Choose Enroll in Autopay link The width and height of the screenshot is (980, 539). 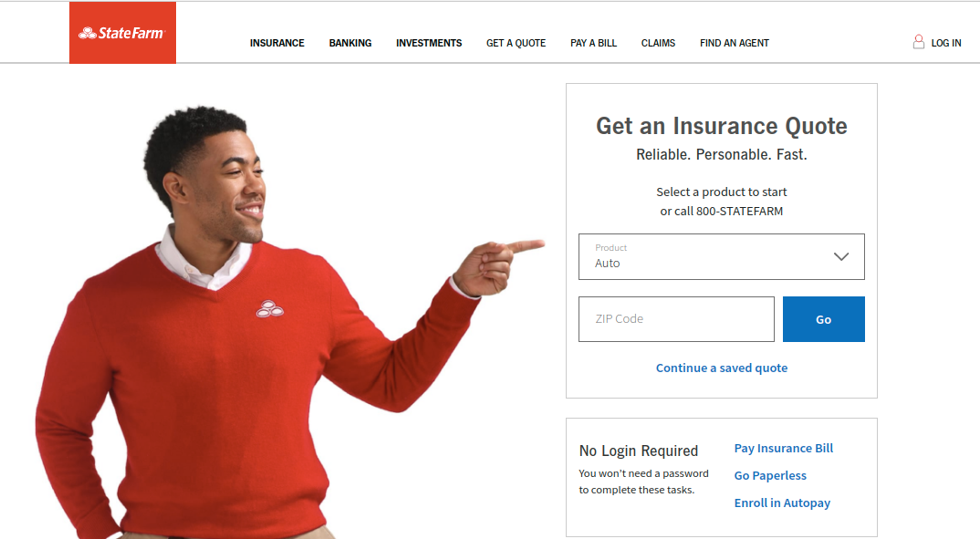click(782, 503)
